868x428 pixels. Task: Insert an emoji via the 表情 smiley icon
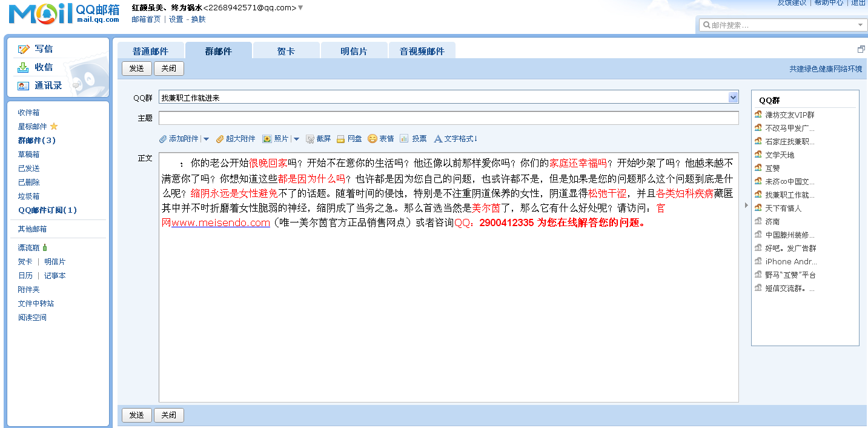click(x=373, y=138)
